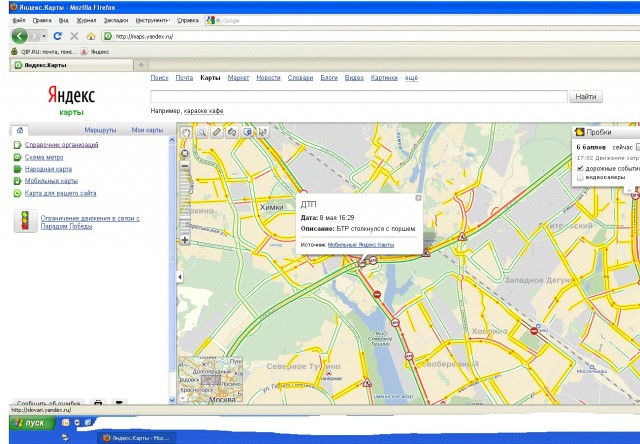Click Firefox reload page icon
Image resolution: width=640 pixels, height=444 pixels.
coord(58,36)
